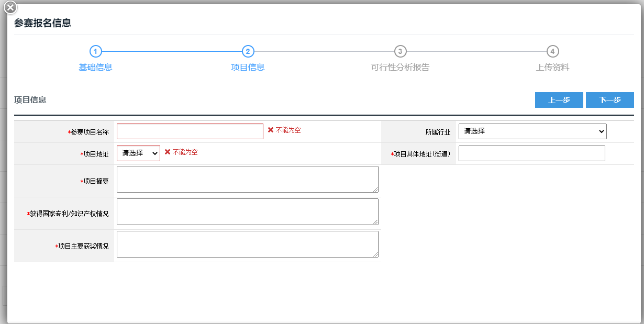
Task: Click the 获得国家专利/知识产权情况 text area
Action: [x=248, y=212]
